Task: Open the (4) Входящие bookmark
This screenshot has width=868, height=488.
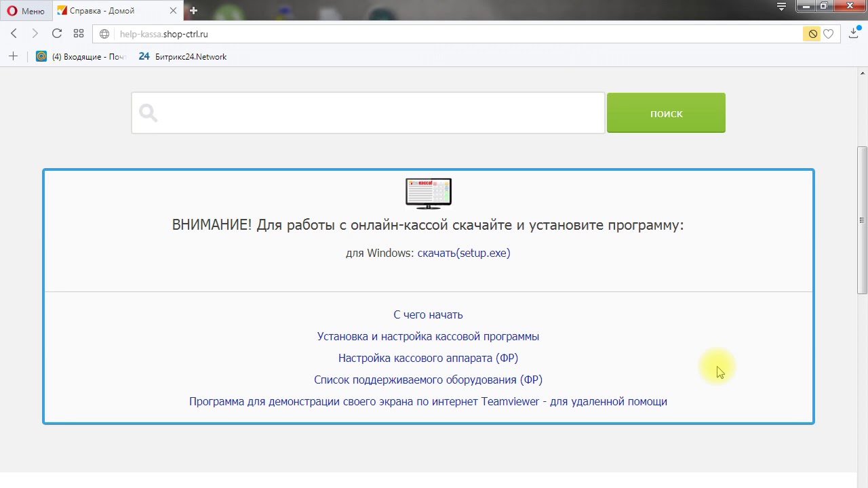Action: tap(81, 57)
